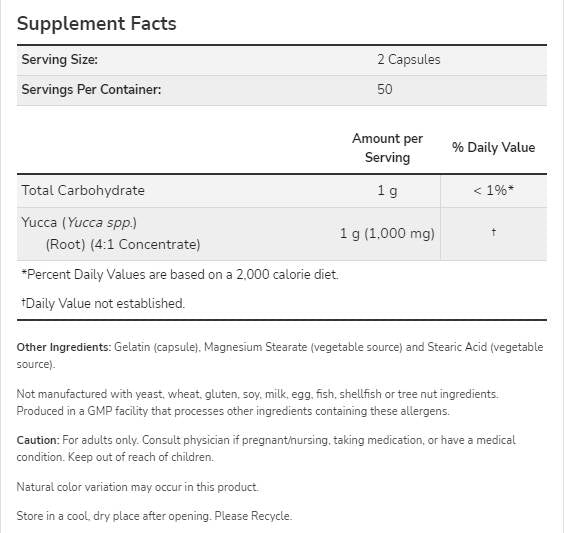This screenshot has width=564, height=533.
Task: Click Amount per Serving column header
Action: pos(387,148)
